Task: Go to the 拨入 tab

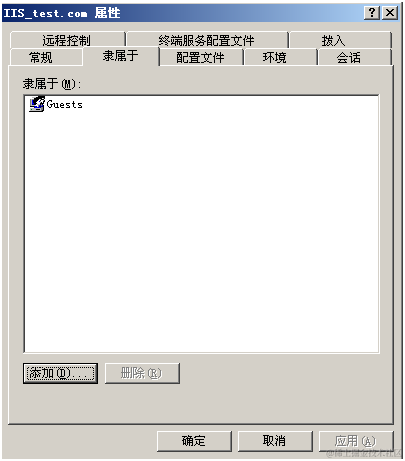Action: (x=340, y=40)
